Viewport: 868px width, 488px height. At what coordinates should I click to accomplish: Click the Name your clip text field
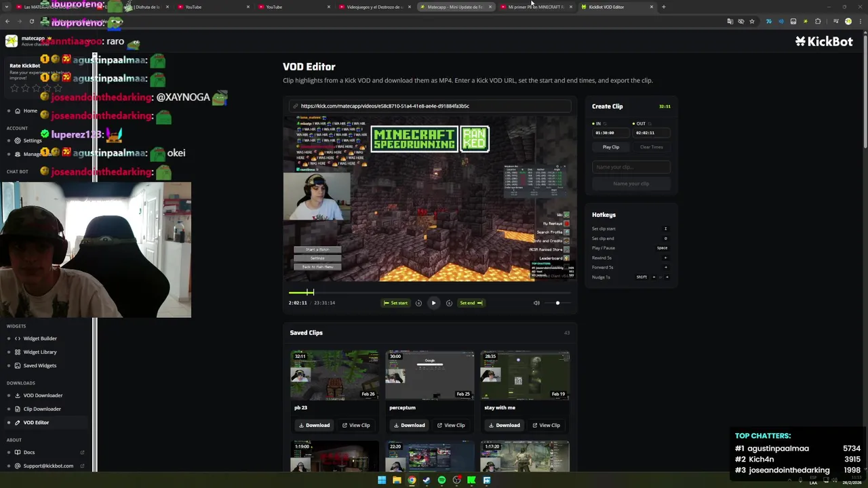(631, 167)
